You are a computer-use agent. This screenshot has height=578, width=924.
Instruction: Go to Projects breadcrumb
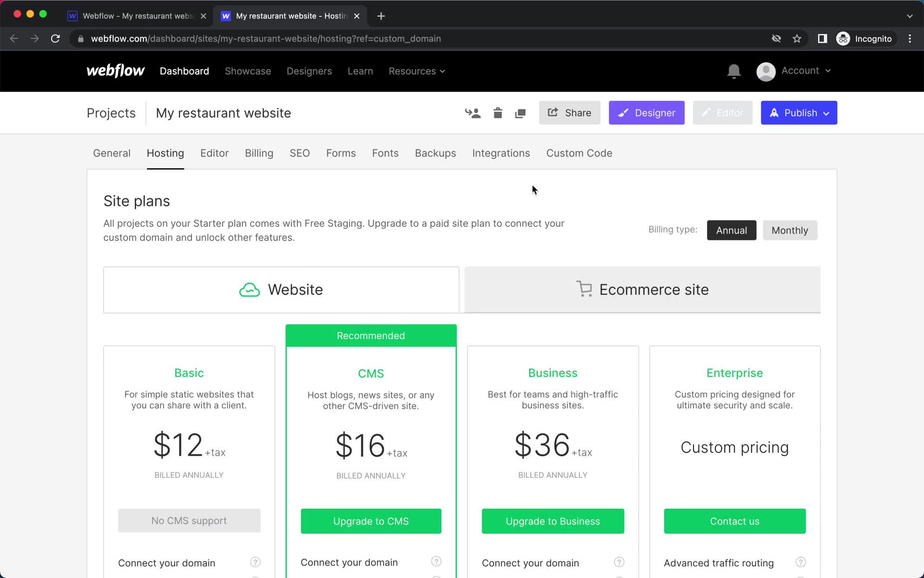point(111,113)
